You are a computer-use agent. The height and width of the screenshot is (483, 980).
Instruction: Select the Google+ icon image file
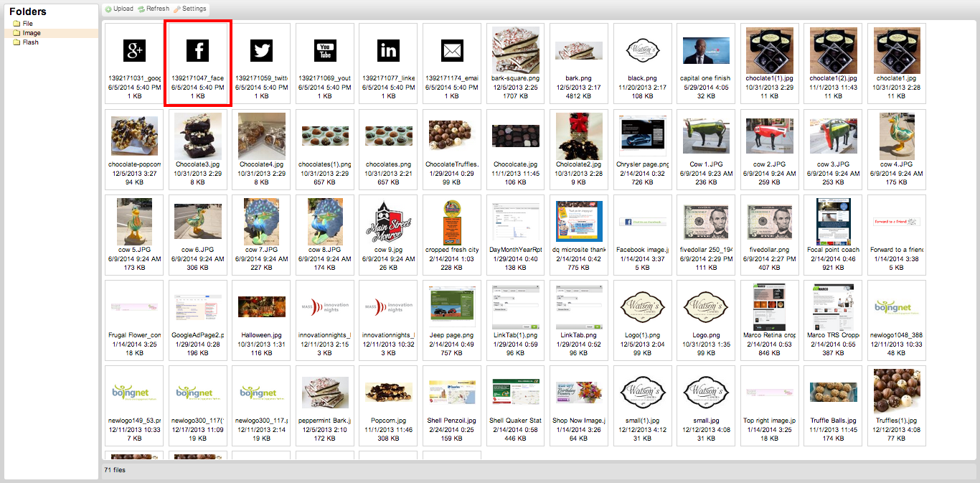point(134,64)
